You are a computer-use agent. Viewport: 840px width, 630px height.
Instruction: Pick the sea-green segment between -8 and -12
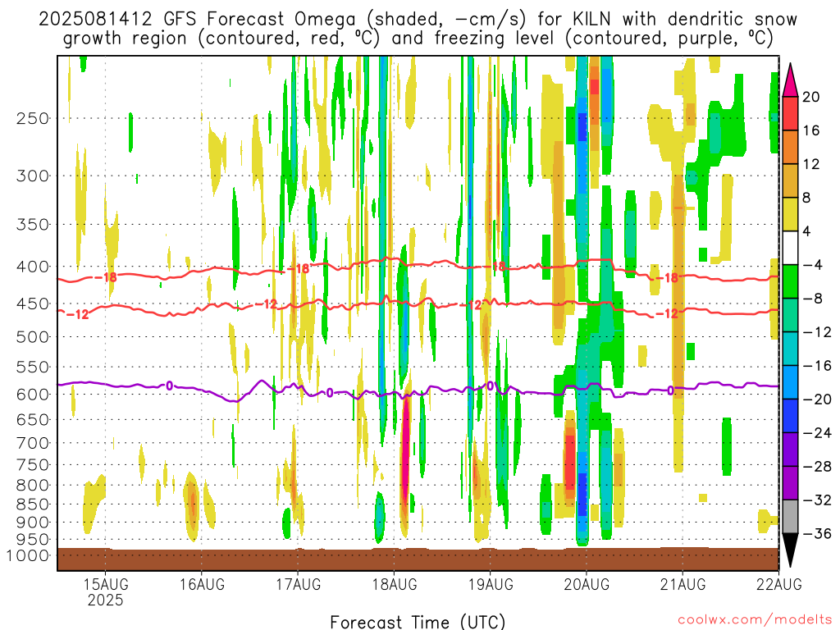(x=790, y=315)
